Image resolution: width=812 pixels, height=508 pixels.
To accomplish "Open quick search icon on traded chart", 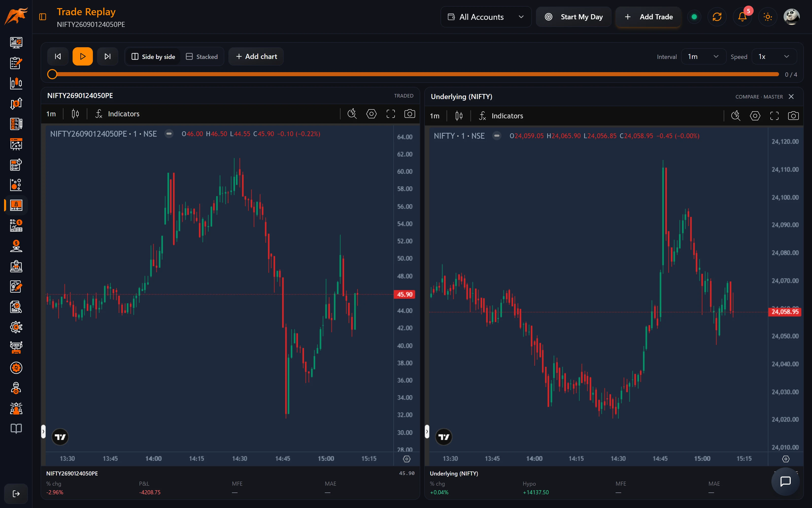I will pos(352,114).
